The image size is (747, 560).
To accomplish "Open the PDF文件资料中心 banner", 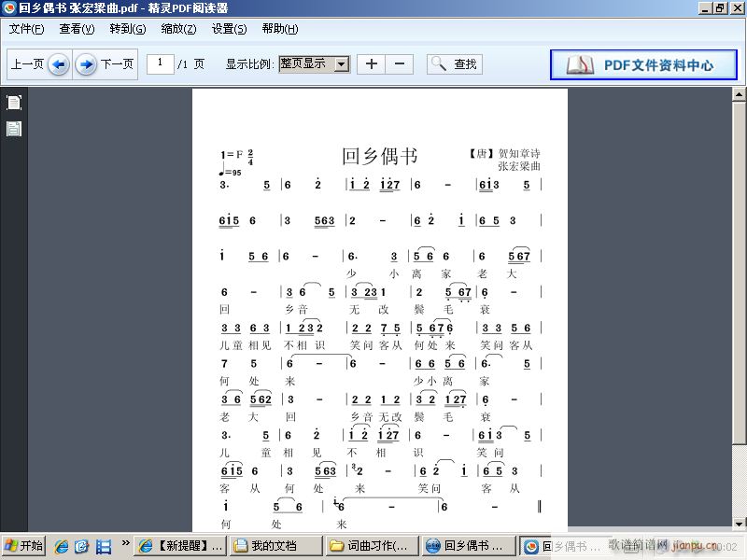I will [643, 65].
